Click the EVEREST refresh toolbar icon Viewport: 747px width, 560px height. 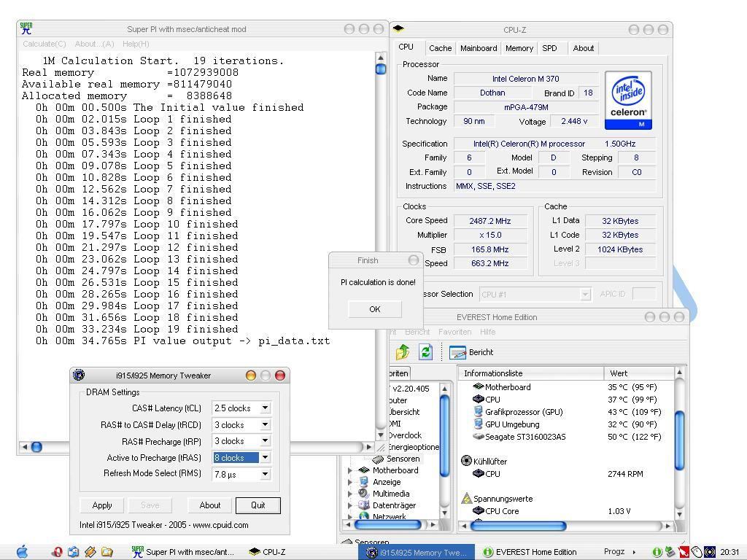tap(425, 352)
